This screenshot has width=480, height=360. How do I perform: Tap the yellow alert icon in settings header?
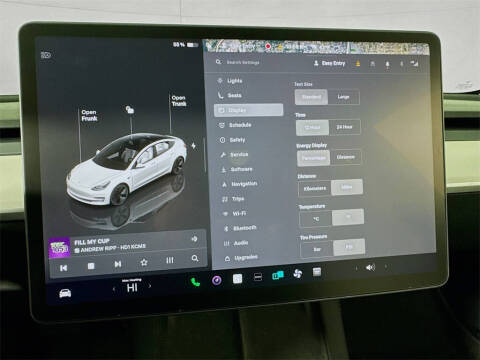(x=358, y=63)
